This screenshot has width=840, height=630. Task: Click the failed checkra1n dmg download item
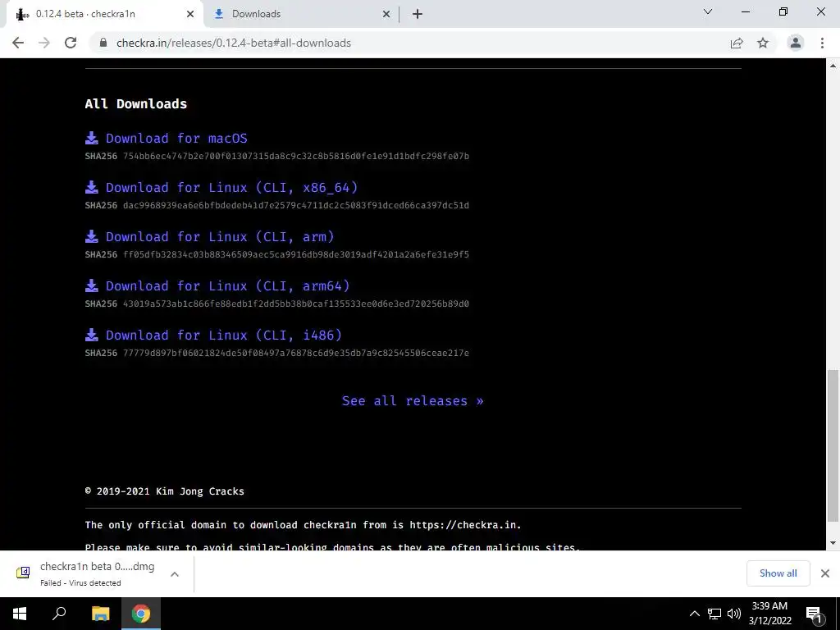coord(97,573)
